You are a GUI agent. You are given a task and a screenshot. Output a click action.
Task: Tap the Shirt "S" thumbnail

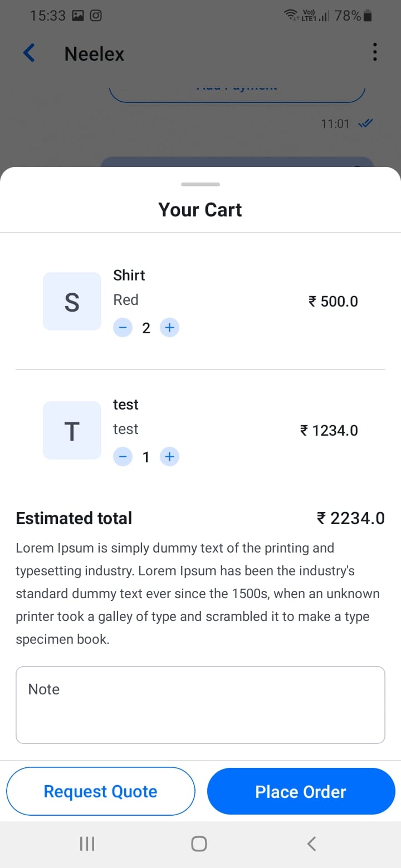72,302
